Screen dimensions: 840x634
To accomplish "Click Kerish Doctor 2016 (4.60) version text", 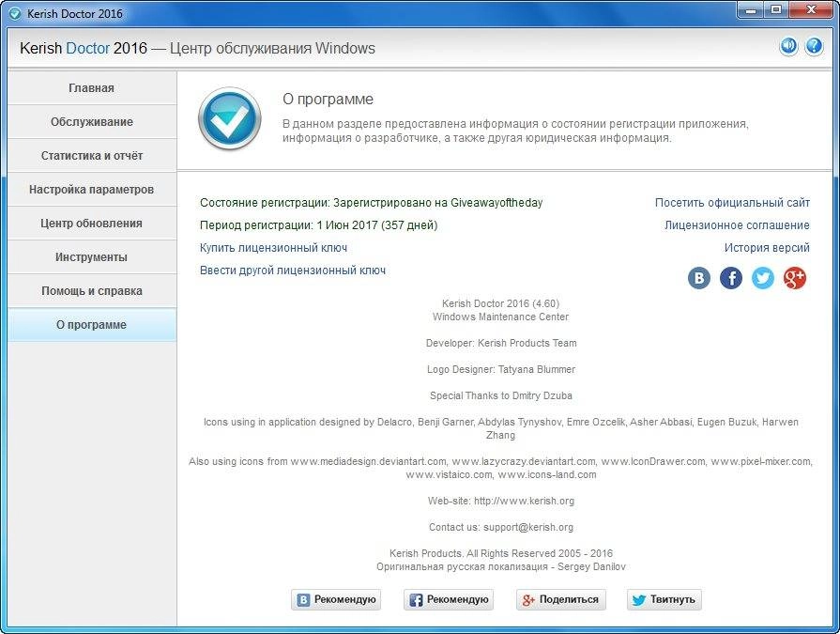I will (x=501, y=303).
